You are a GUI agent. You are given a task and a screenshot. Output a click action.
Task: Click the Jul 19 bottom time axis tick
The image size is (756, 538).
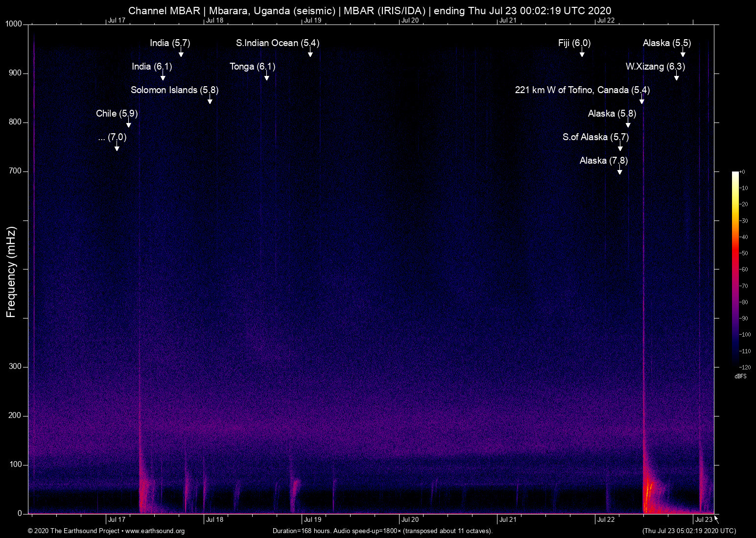pyautogui.click(x=312, y=520)
